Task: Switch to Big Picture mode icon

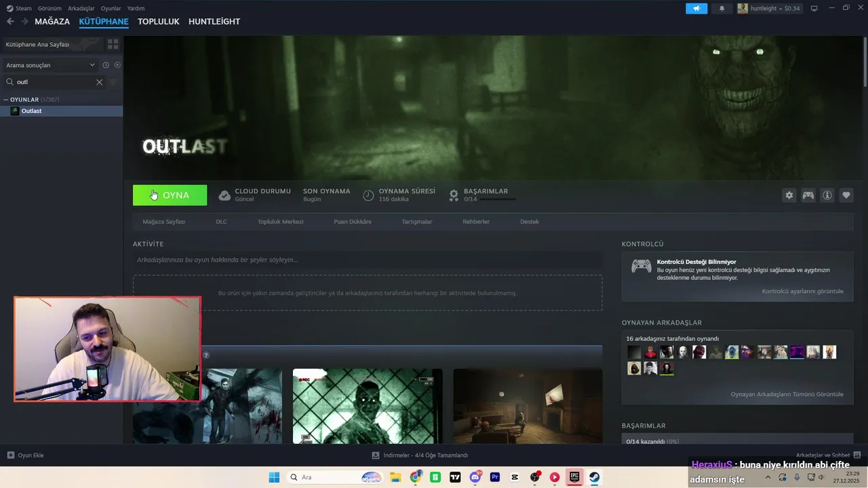Action: click(x=814, y=8)
